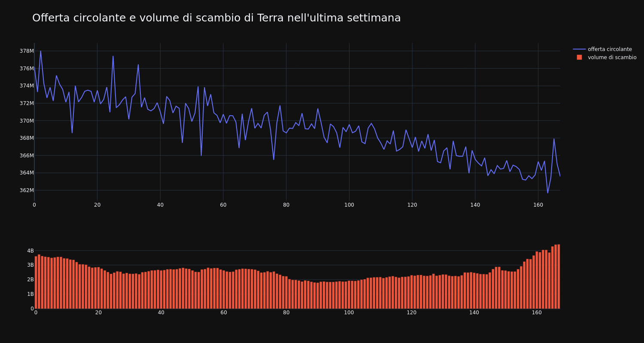This screenshot has height=343, width=644.
Task: Click the 362M y-axis label
Action: (27, 190)
